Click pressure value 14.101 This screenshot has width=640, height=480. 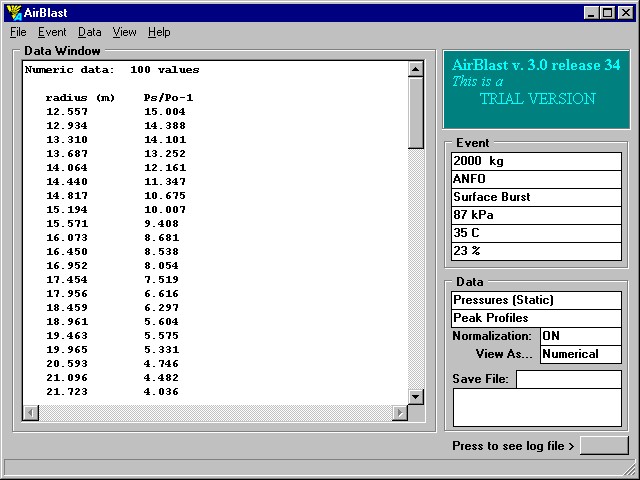click(x=165, y=140)
